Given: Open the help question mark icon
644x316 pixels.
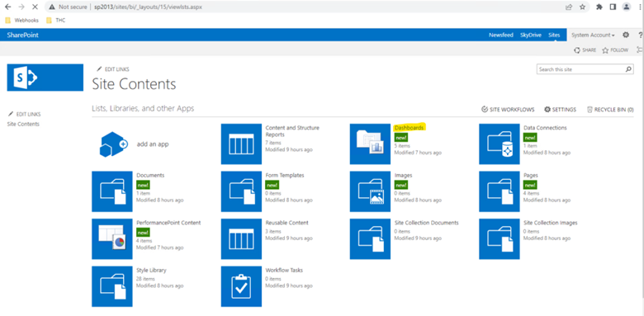Looking at the screenshot, I should tap(641, 35).
